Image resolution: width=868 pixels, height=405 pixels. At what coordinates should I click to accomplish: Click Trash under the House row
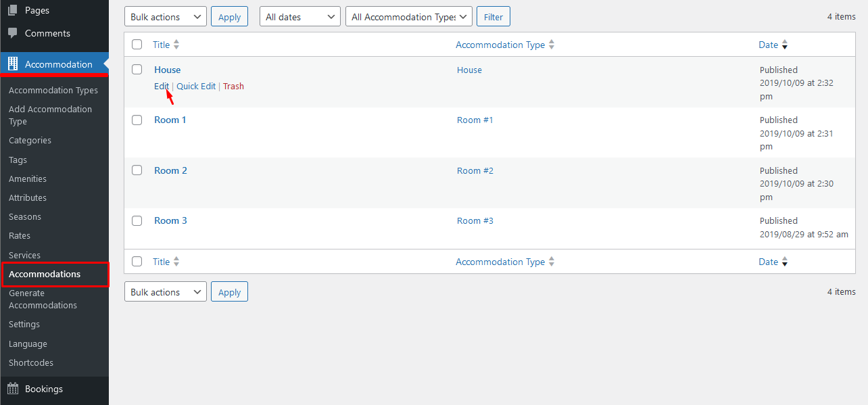[x=233, y=87]
